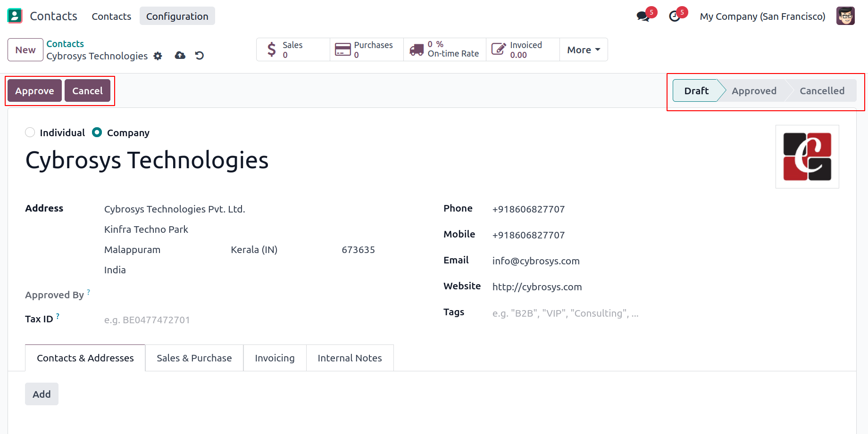This screenshot has width=868, height=434.
Task: Open the gear actions menu icon
Action: 158,56
